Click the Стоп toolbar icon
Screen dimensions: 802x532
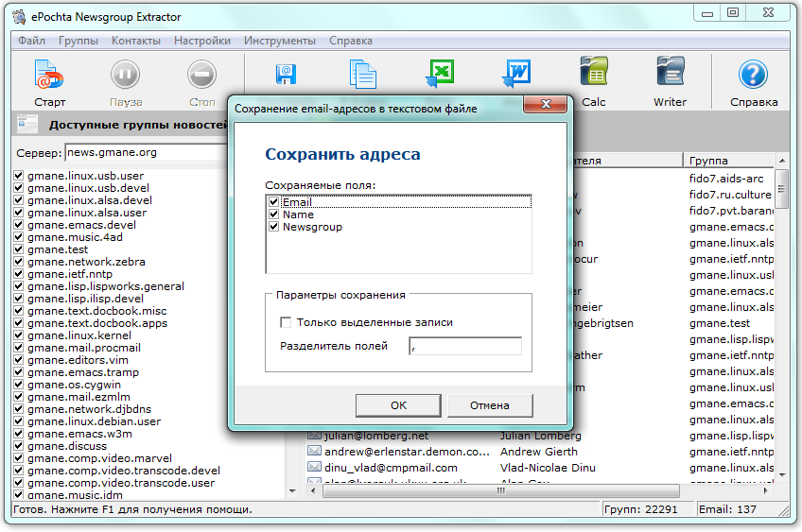(x=201, y=75)
